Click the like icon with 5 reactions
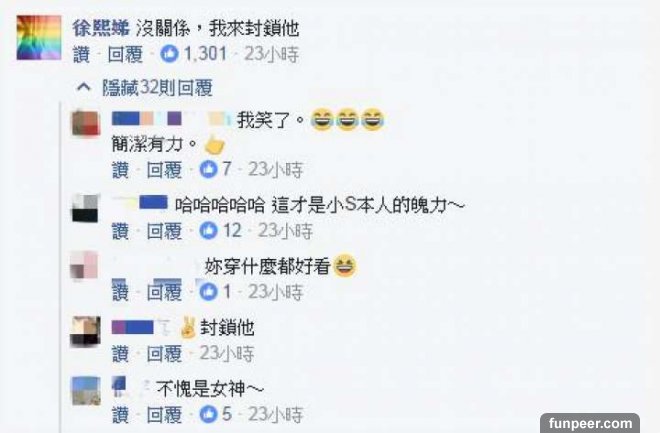Image resolution: width=660 pixels, height=433 pixels. point(208,414)
